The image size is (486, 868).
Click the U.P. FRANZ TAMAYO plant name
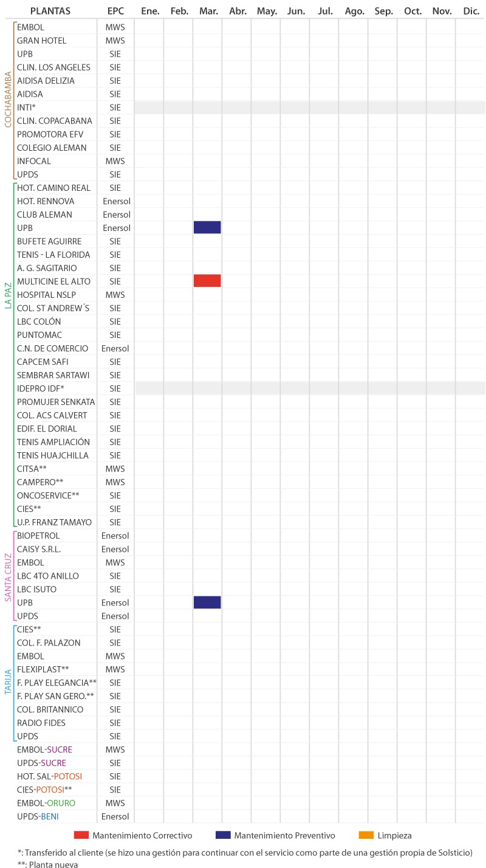54,522
